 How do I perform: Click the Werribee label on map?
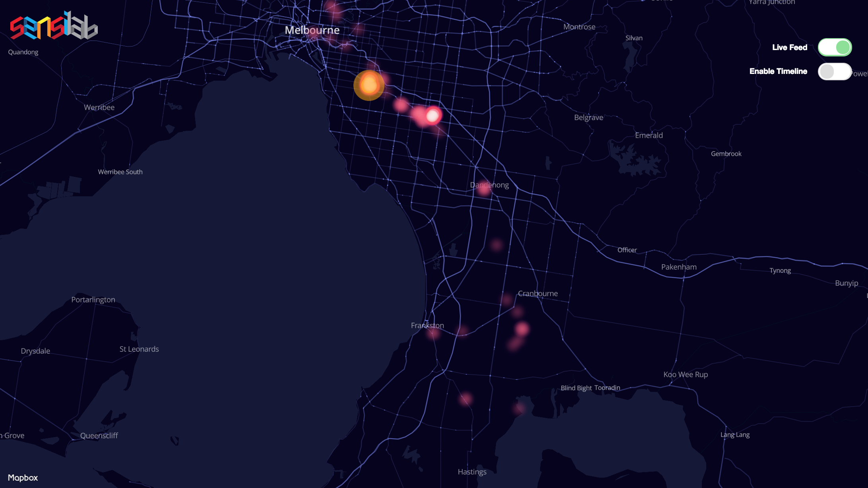pos(99,107)
